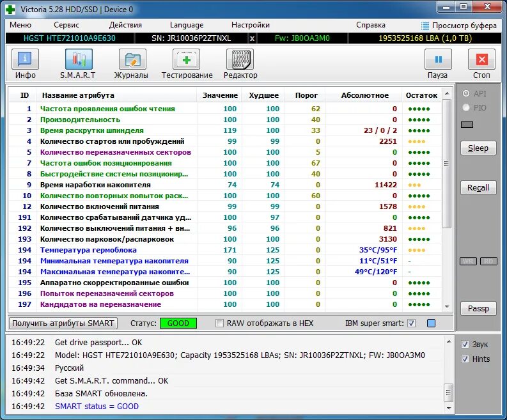Image resolution: width=507 pixels, height=420 pixels.
Task: Click the absolute value 11422
Action: [386, 185]
